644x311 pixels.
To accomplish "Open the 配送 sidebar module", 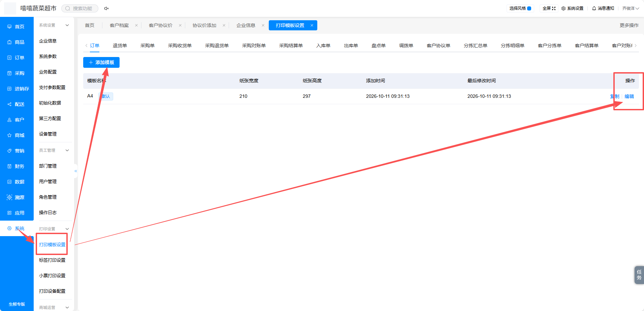I will (17, 104).
